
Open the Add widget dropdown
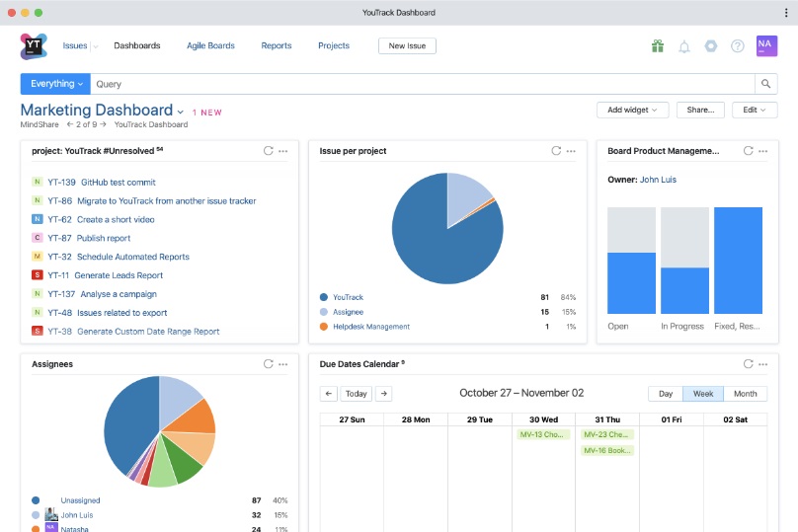click(633, 110)
